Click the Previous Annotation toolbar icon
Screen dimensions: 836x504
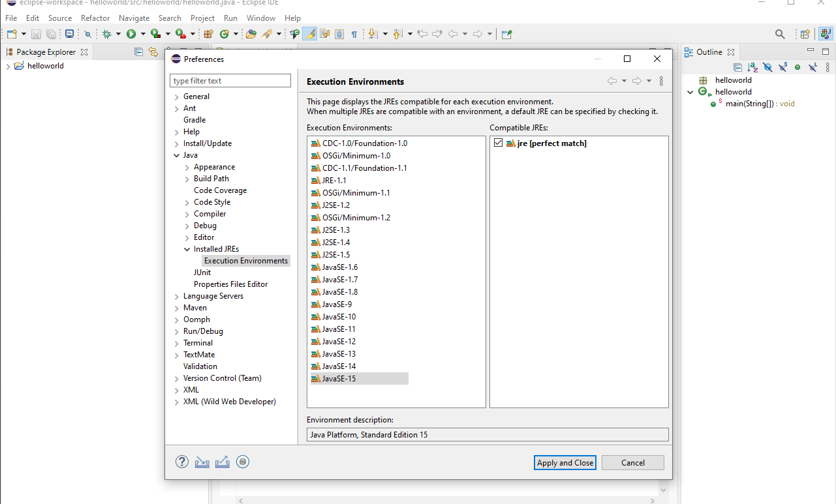point(397,34)
